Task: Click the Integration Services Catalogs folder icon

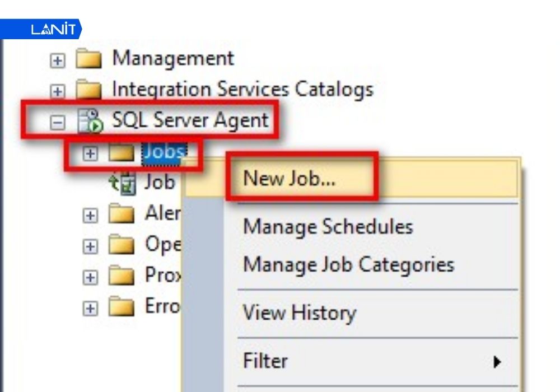Action: [91, 88]
